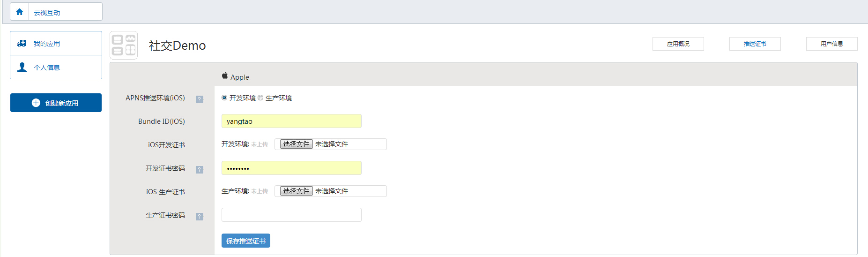Click the Apple logo icon
Viewport: 868px width, 257px height.
[225, 76]
